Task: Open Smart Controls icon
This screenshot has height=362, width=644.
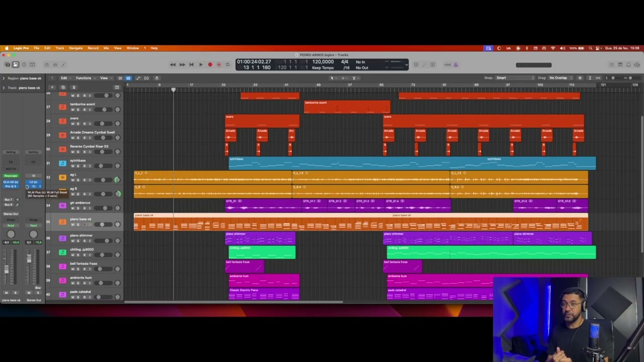Action: [x=47, y=64]
